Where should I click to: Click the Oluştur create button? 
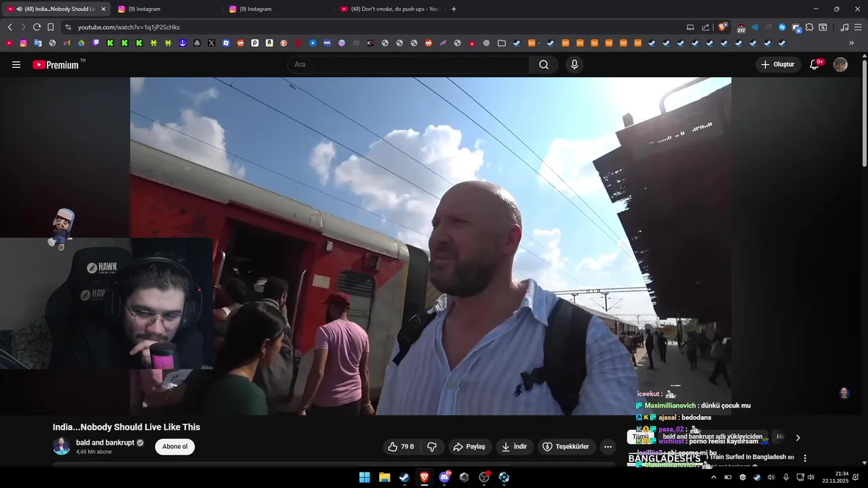778,64
